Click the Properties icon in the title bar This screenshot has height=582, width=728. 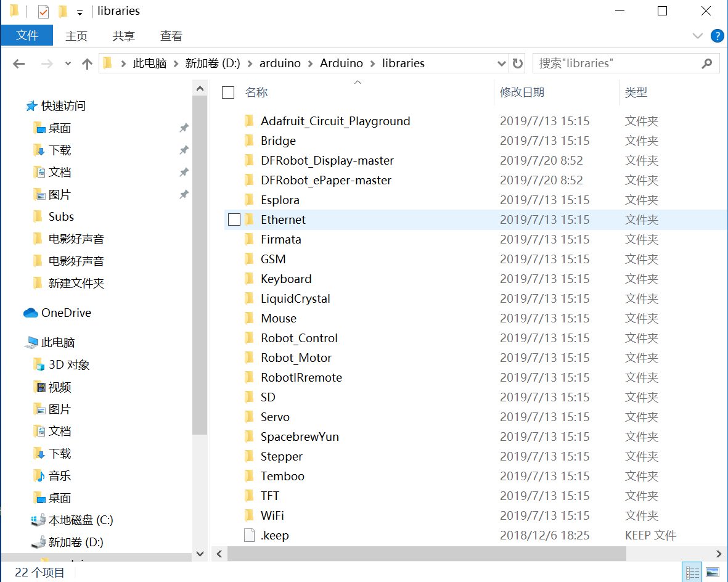(x=43, y=10)
